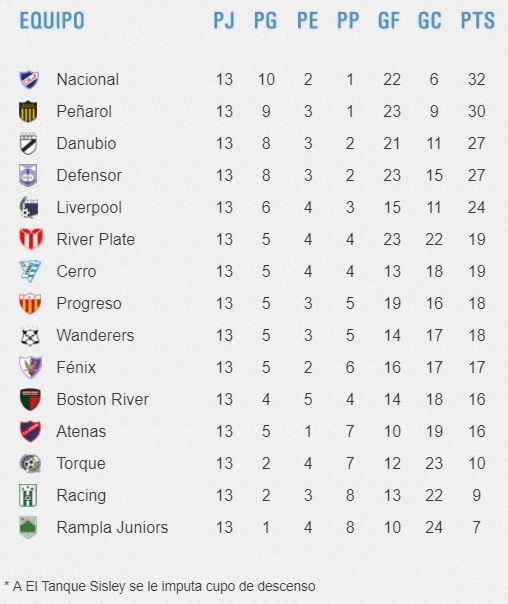Click the GC column header
This screenshot has width=508, height=604.
pyautogui.click(x=430, y=20)
